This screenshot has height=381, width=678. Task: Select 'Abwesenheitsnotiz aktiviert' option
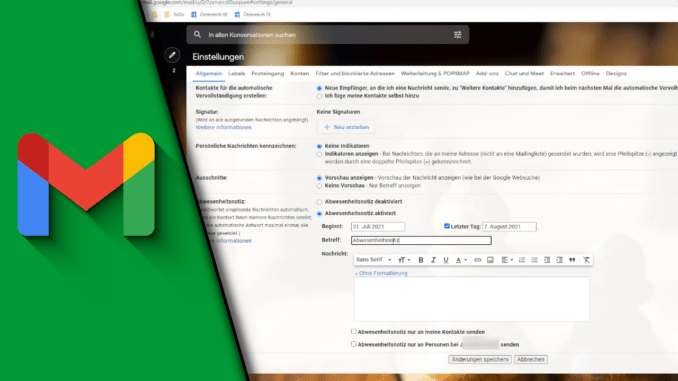(x=319, y=213)
